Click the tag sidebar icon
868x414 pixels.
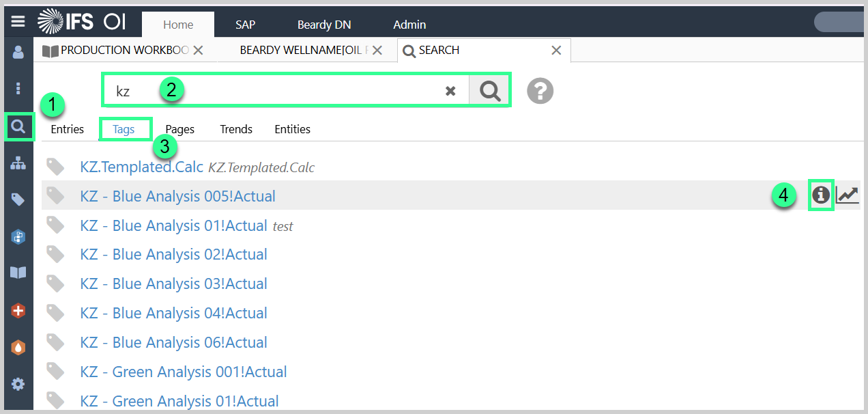18,199
